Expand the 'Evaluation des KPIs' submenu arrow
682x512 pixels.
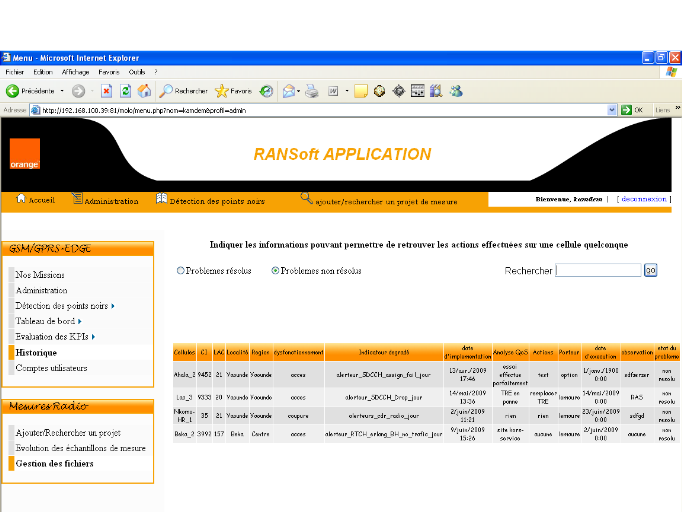point(93,337)
